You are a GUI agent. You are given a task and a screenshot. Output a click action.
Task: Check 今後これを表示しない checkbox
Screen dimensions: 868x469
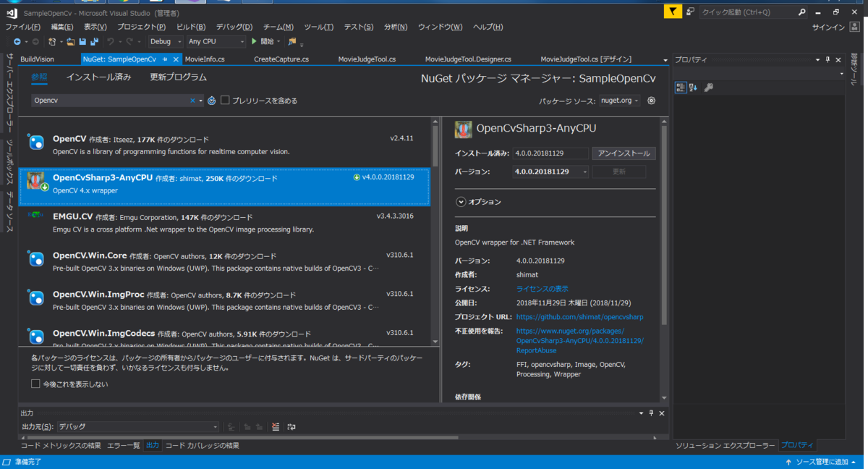point(35,384)
